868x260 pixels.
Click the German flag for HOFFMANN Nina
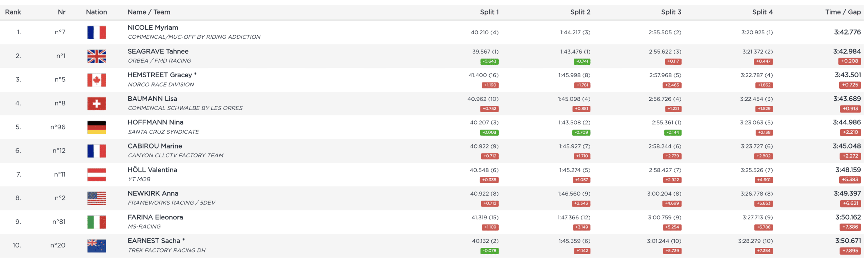(96, 127)
